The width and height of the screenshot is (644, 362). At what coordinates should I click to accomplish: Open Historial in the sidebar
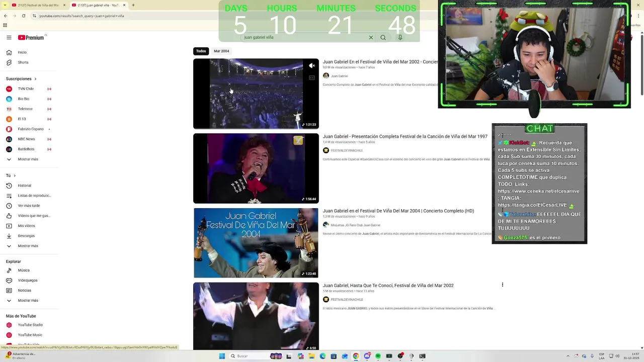point(24,186)
